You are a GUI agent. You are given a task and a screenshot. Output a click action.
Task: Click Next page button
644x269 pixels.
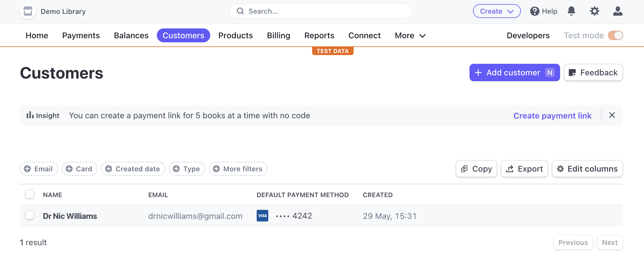[x=610, y=242]
